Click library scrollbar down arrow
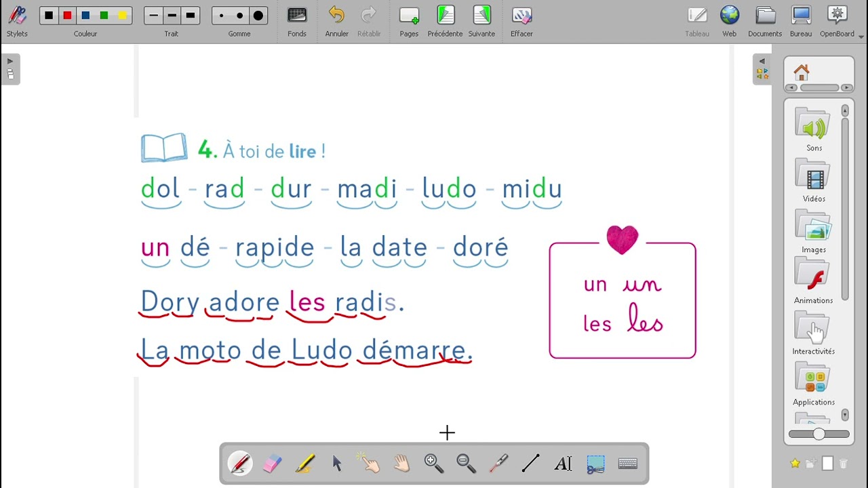868x488 pixels. [x=845, y=414]
